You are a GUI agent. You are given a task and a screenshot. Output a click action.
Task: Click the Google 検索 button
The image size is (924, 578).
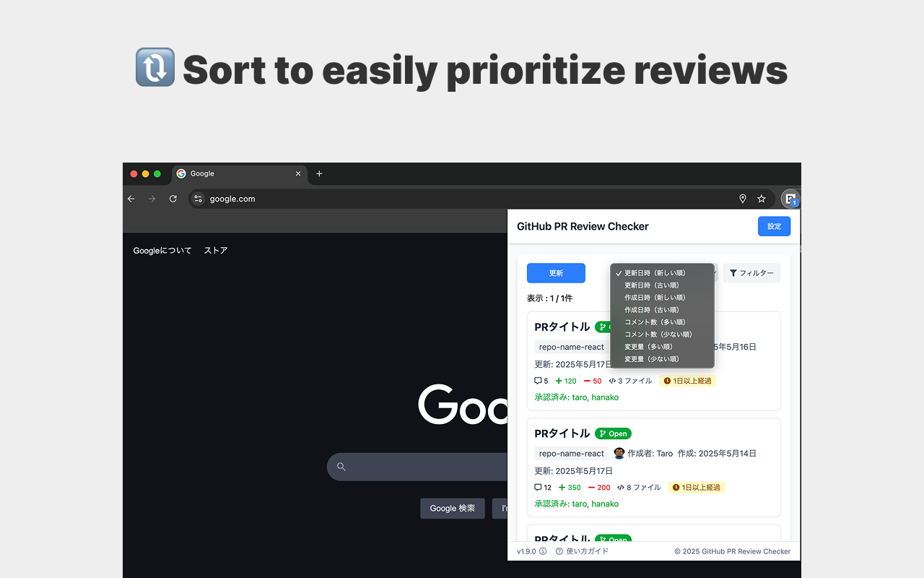click(453, 508)
